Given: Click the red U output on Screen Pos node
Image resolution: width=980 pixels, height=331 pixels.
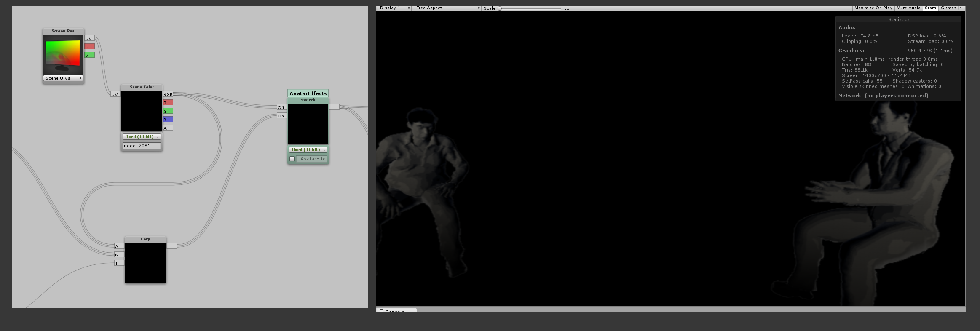Looking at the screenshot, I should (89, 47).
